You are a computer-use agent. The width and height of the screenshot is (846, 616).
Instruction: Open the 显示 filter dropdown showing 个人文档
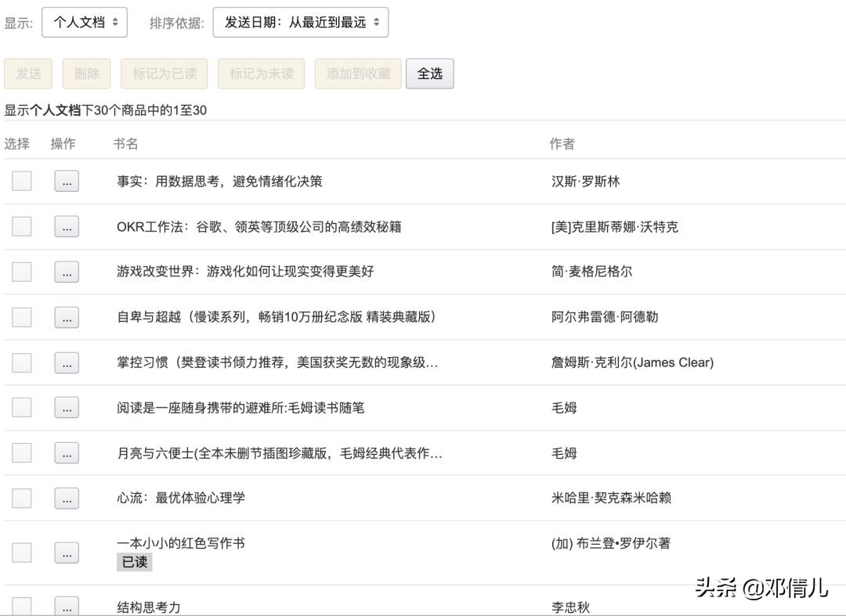[x=85, y=22]
